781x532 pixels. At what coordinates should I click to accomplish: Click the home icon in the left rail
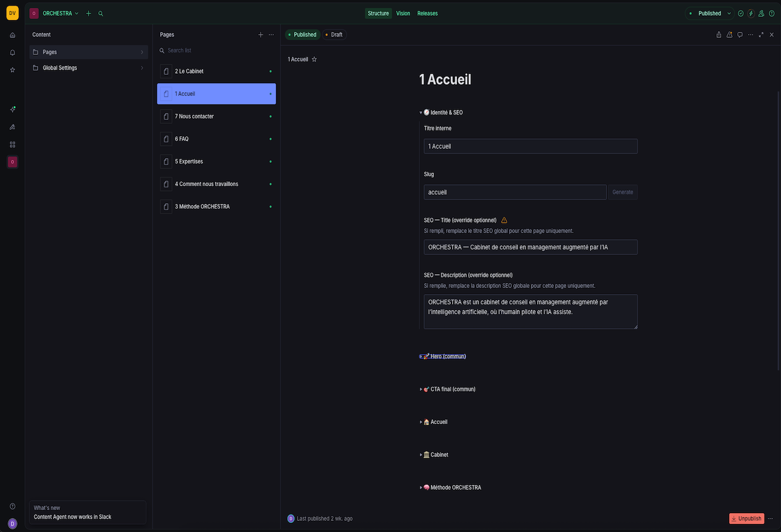tap(12, 35)
